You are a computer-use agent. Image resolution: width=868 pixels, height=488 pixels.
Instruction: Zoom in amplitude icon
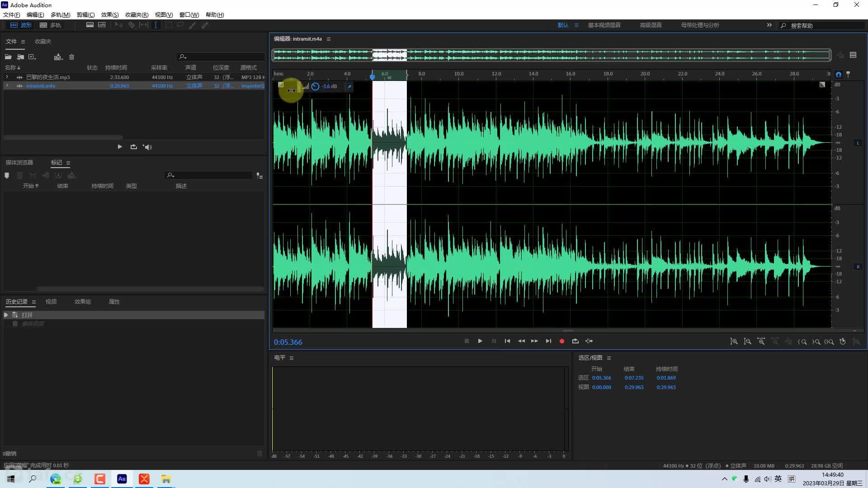pyautogui.click(x=734, y=342)
